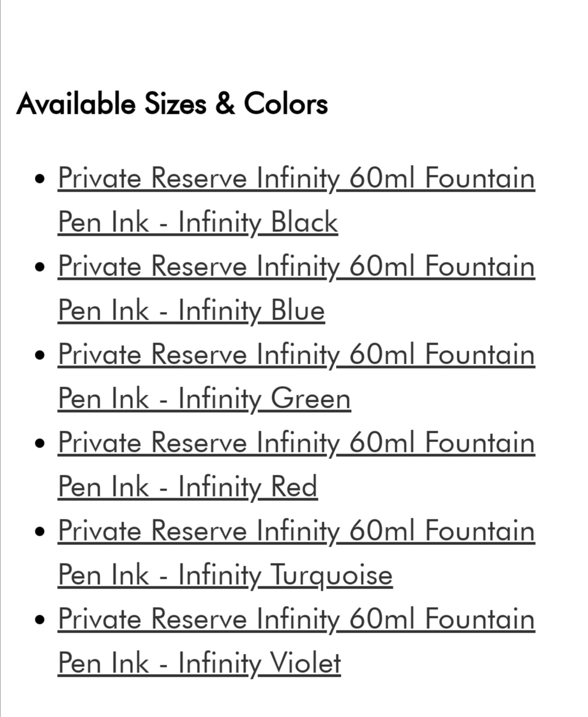The image size is (588, 717).
Task: Click the bullet beside the Infinity Blue item
Action: click(x=39, y=267)
